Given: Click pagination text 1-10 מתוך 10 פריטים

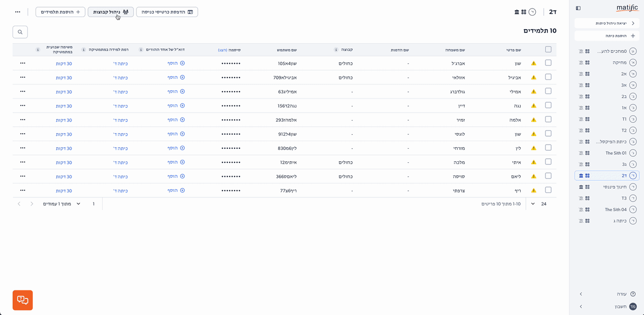Looking at the screenshot, I should pos(501,204).
